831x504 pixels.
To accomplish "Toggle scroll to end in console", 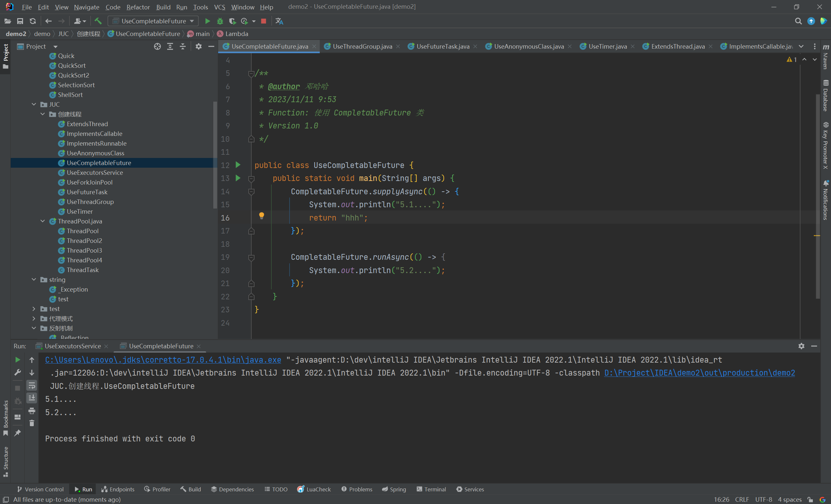I will [x=32, y=398].
